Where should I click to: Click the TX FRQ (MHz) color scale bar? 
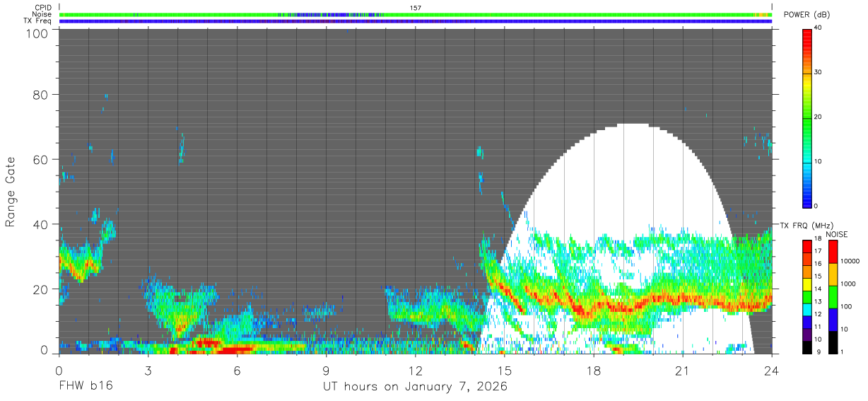807,297
